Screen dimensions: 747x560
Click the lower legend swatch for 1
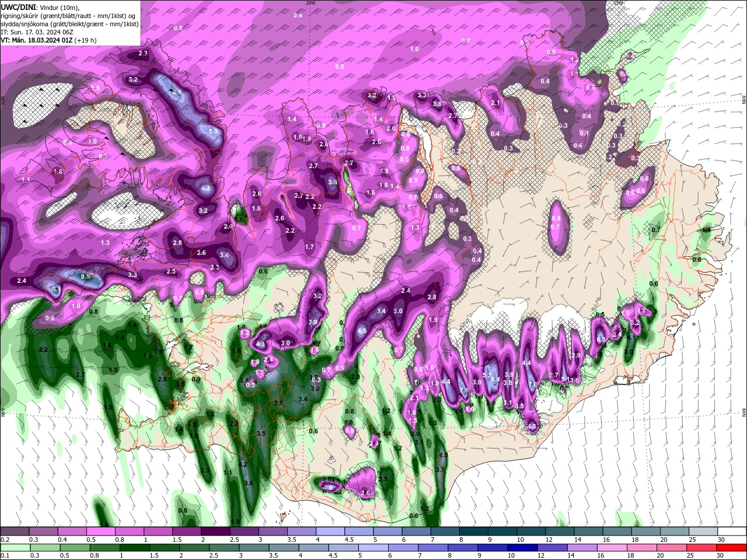coord(135,548)
